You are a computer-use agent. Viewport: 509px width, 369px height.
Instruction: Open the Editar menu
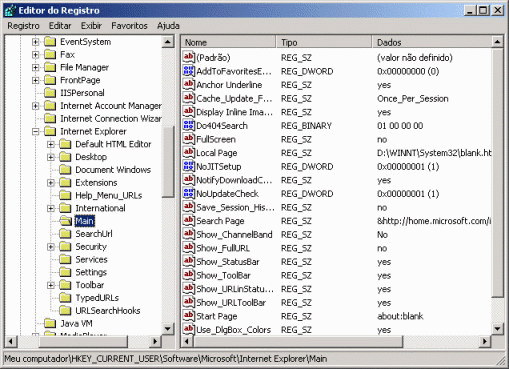click(x=60, y=26)
